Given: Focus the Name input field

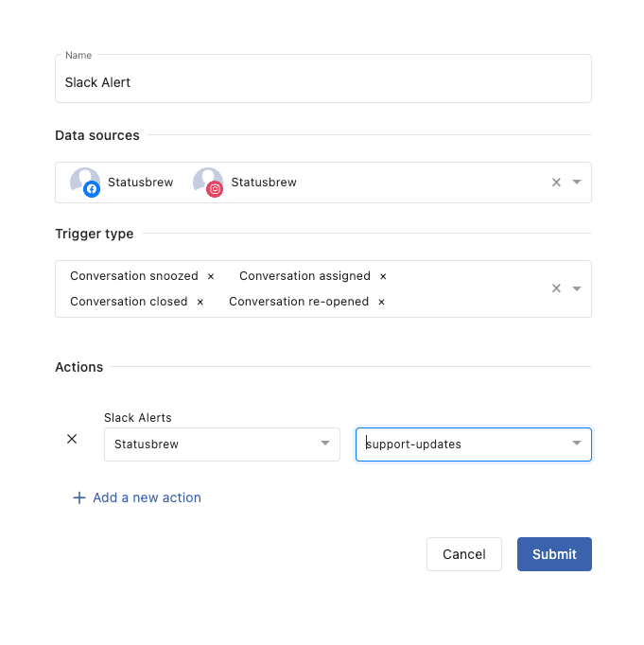Looking at the screenshot, I should tap(322, 82).
